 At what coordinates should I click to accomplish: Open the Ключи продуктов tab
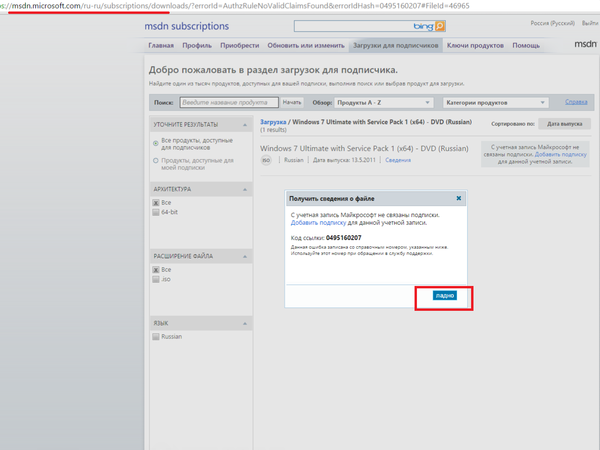click(x=475, y=45)
